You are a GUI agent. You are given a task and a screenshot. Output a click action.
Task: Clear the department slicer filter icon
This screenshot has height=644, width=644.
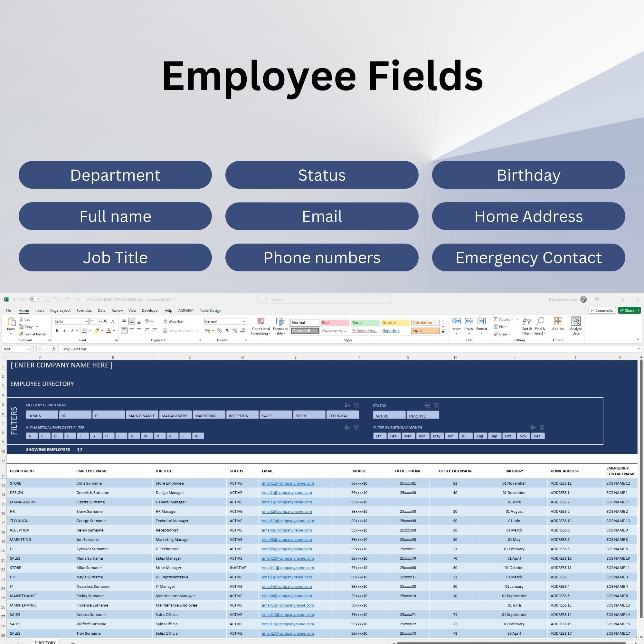click(x=356, y=405)
